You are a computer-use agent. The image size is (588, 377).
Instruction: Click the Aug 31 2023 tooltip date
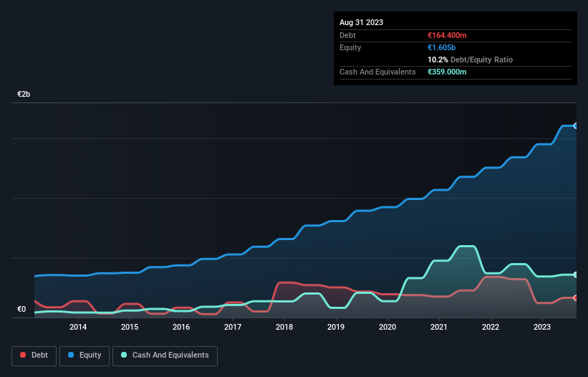[x=361, y=22]
